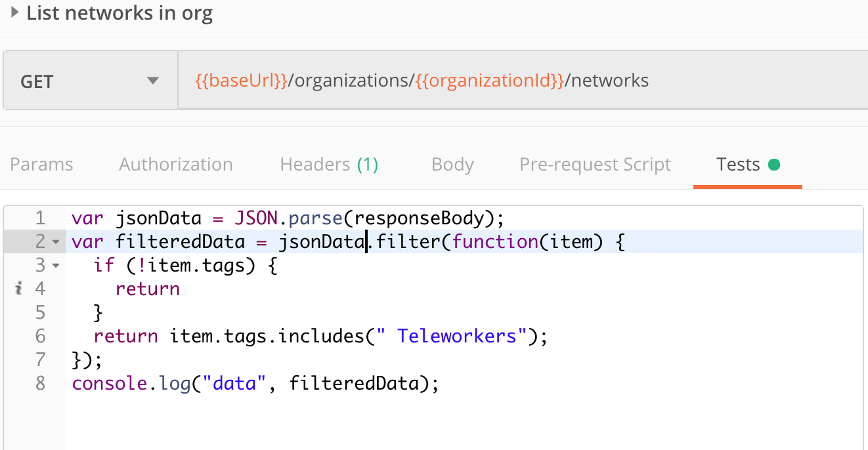Click line number 7 in the gutter
The image size is (868, 450).
40,359
